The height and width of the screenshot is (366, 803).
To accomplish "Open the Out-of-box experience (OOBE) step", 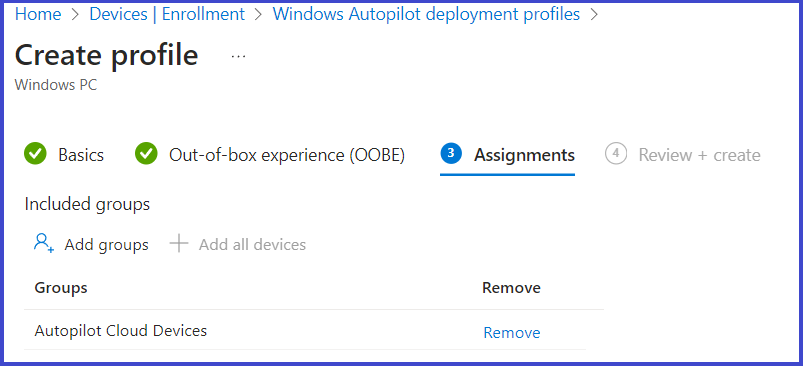I will pyautogui.click(x=287, y=155).
